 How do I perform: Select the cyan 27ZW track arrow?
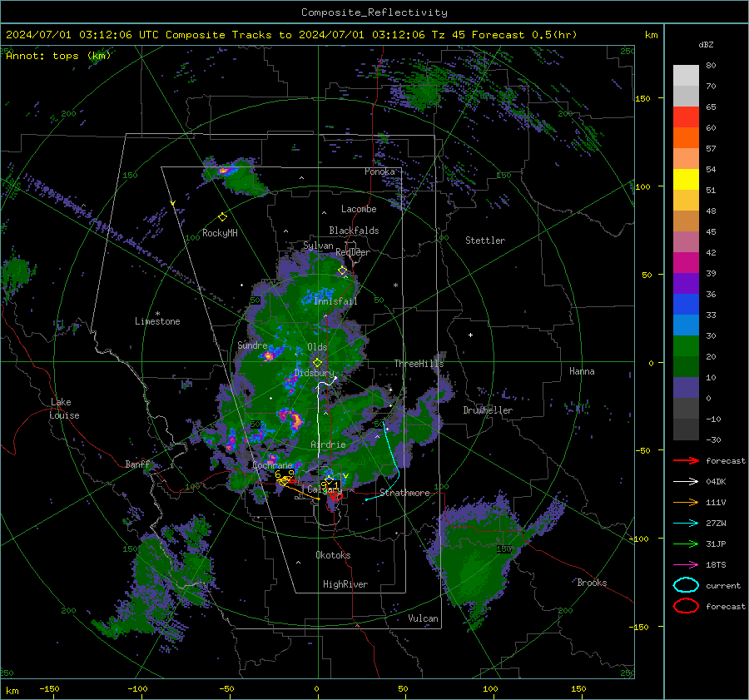tap(686, 524)
